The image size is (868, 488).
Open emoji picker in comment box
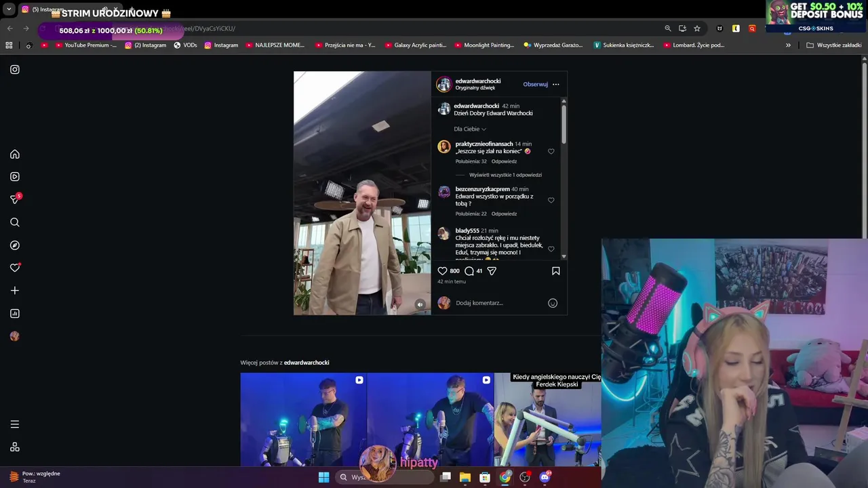[x=553, y=303]
